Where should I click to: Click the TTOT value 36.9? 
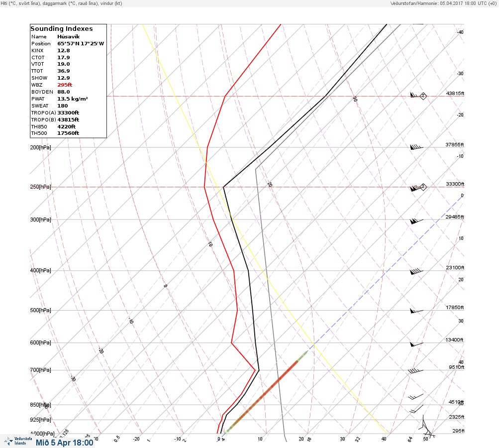[64, 71]
